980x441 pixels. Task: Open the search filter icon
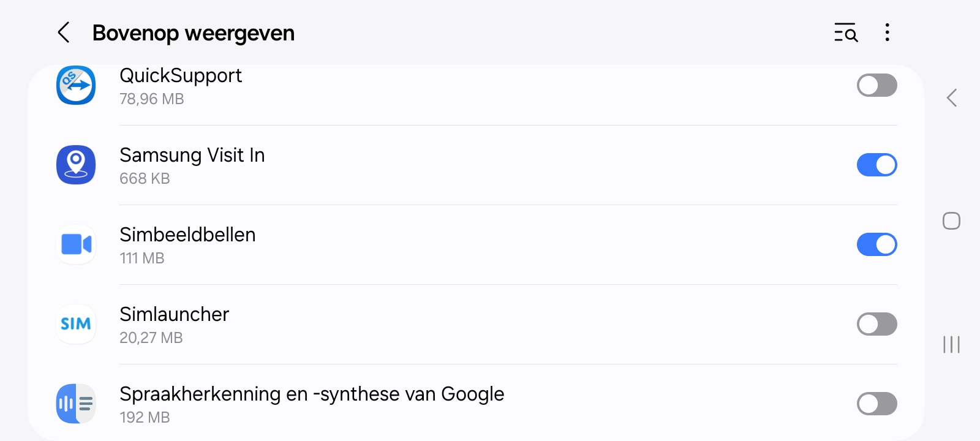pyautogui.click(x=846, y=32)
